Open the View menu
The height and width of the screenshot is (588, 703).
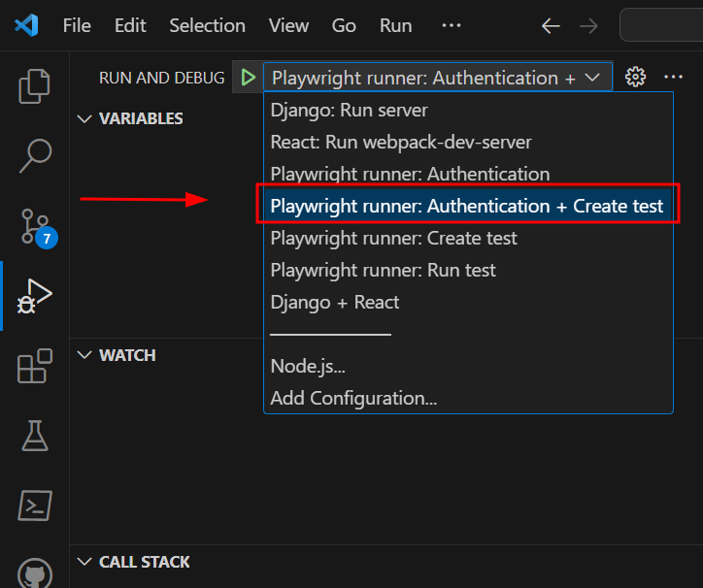coord(288,25)
